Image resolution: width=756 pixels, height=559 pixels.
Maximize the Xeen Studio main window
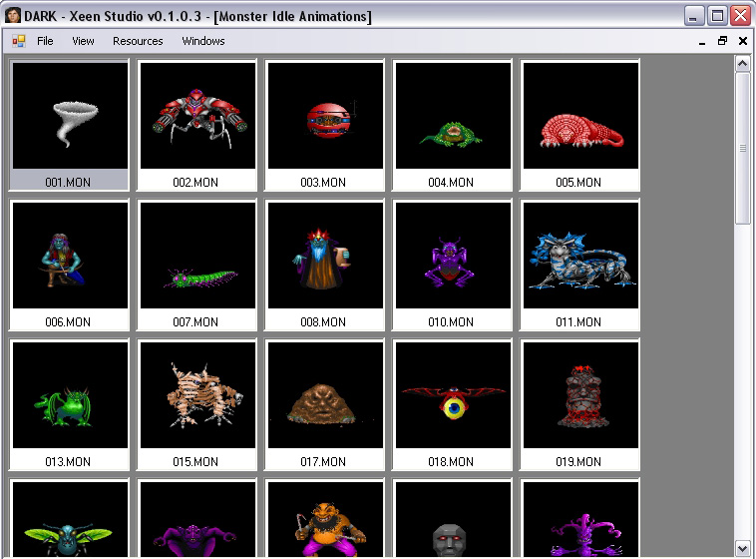coord(717,16)
